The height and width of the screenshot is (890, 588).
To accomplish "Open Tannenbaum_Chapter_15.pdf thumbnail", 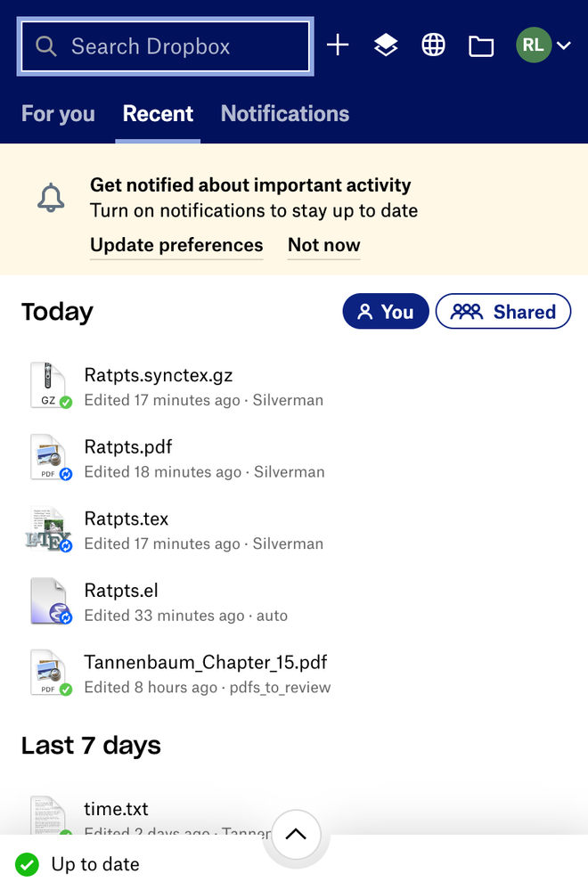I will tap(49, 674).
